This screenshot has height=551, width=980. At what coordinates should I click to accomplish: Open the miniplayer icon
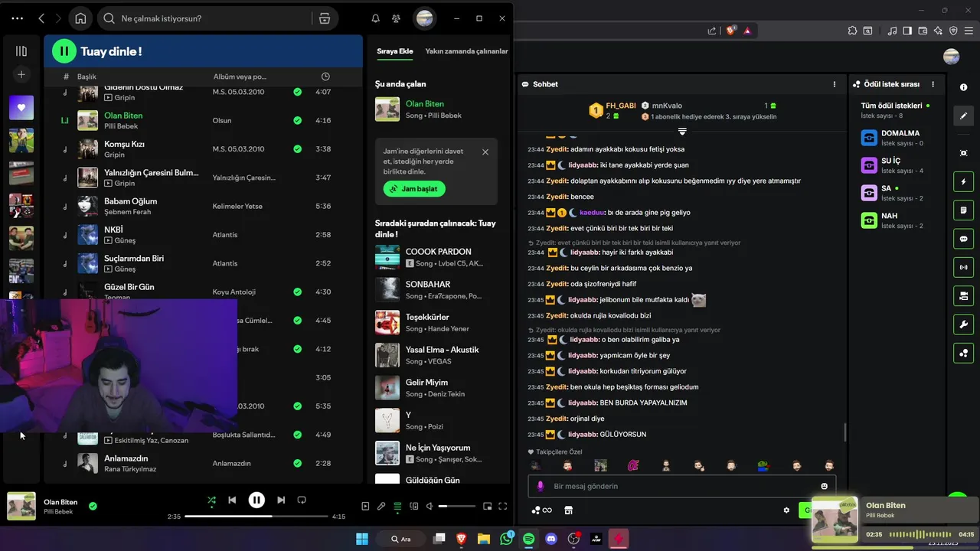pyautogui.click(x=487, y=506)
